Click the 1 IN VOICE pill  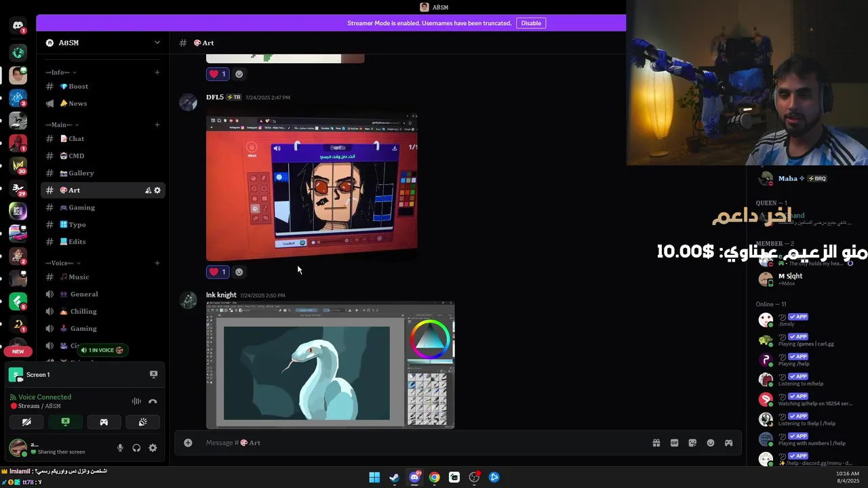click(102, 350)
